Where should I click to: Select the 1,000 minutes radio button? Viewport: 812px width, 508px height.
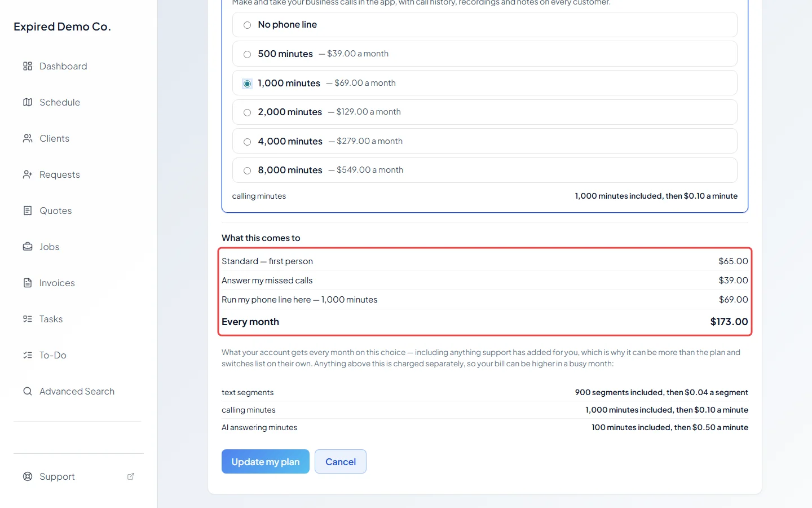tap(247, 84)
